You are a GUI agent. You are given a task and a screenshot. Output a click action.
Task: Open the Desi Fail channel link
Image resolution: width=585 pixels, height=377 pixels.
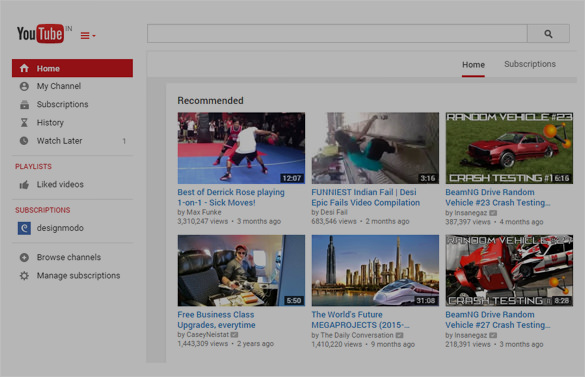pos(334,212)
